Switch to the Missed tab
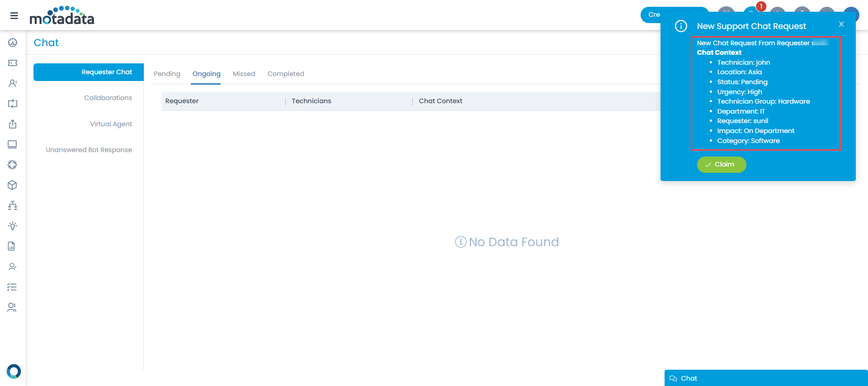The image size is (868, 386). 244,74
